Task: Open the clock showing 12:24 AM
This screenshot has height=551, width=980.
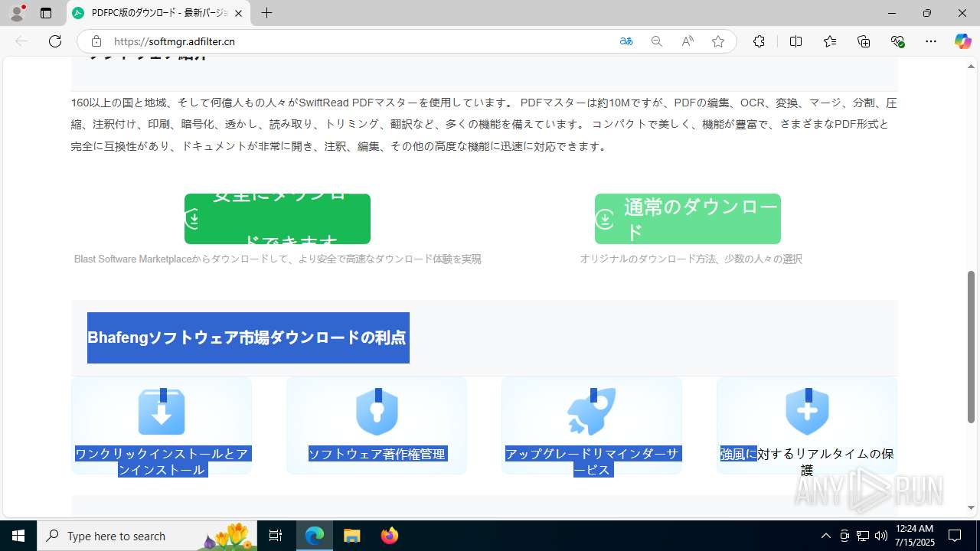Action: click(914, 536)
